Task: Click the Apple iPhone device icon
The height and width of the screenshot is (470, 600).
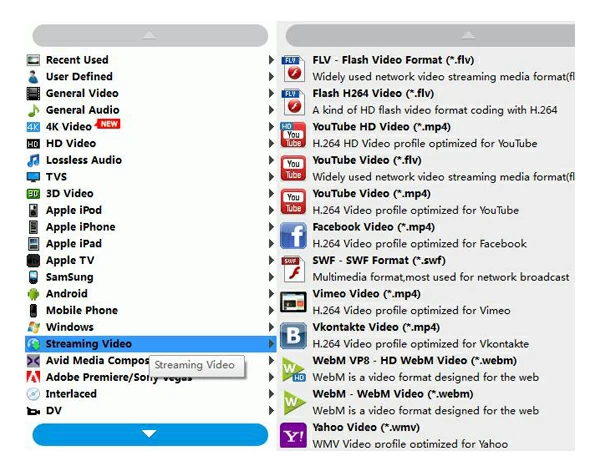Action: [x=33, y=227]
